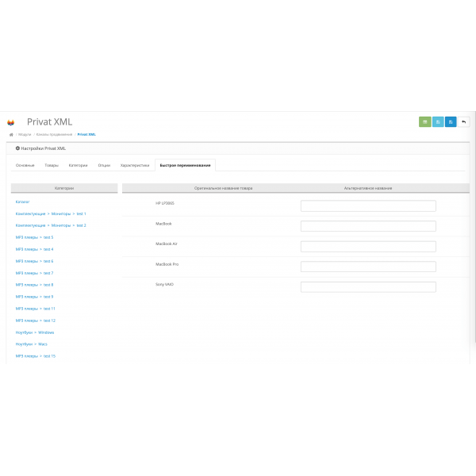Image resolution: width=476 pixels, height=476 pixels.
Task: Switch to the Характеристики tab
Action: click(x=135, y=165)
